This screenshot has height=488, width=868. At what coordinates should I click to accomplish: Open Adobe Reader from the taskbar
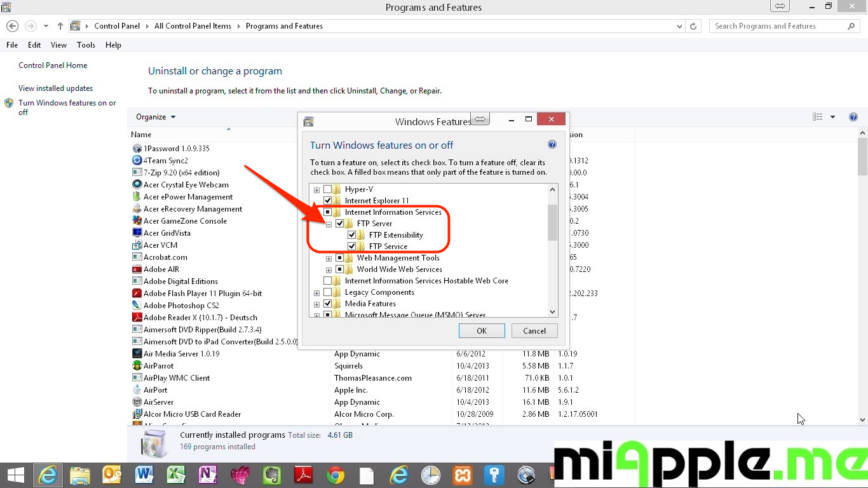coord(303,475)
